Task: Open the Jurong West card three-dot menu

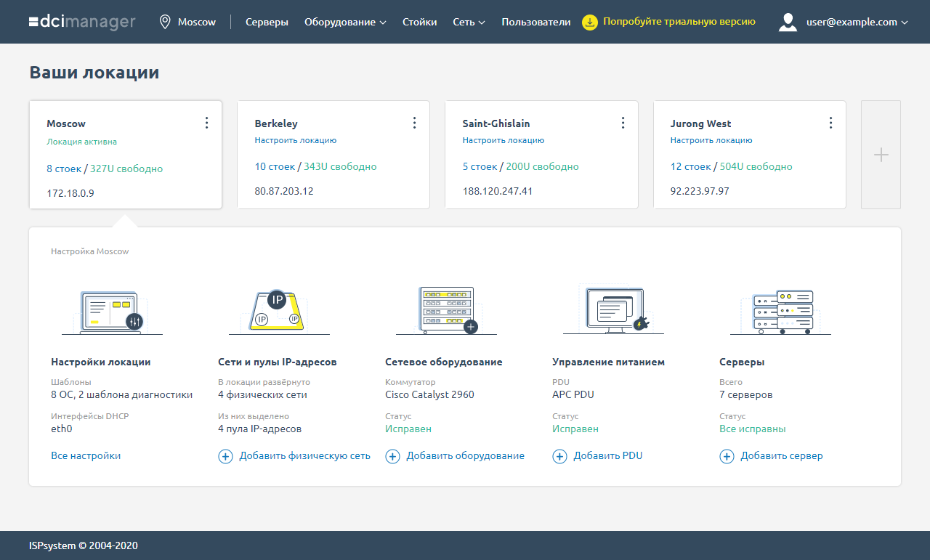Action: [830, 123]
